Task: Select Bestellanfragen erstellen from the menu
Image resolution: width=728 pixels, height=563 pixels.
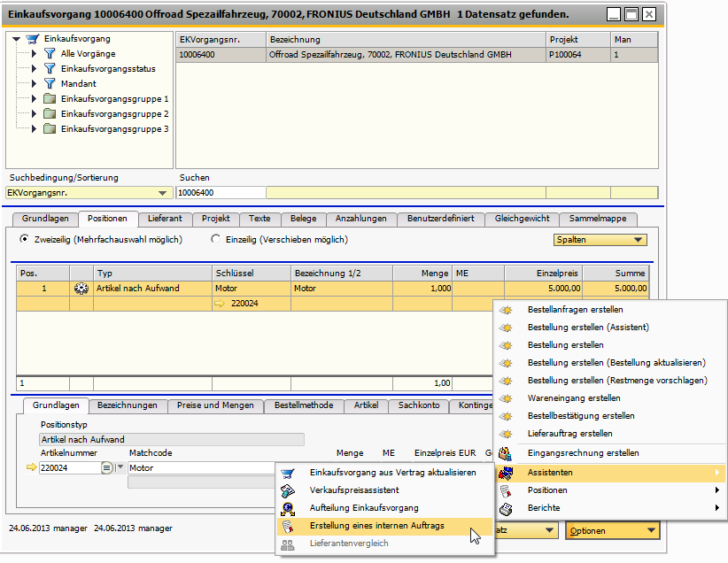Action: coord(575,310)
